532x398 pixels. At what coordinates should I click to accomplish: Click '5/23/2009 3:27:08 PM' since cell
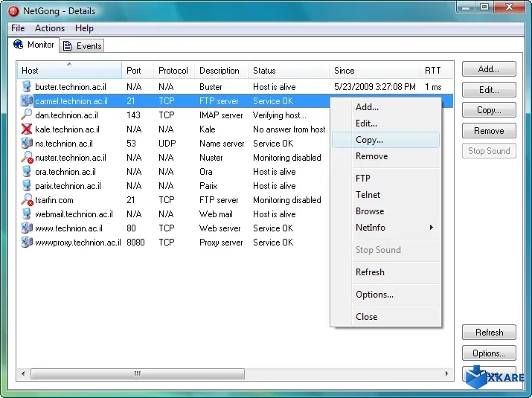[374, 87]
